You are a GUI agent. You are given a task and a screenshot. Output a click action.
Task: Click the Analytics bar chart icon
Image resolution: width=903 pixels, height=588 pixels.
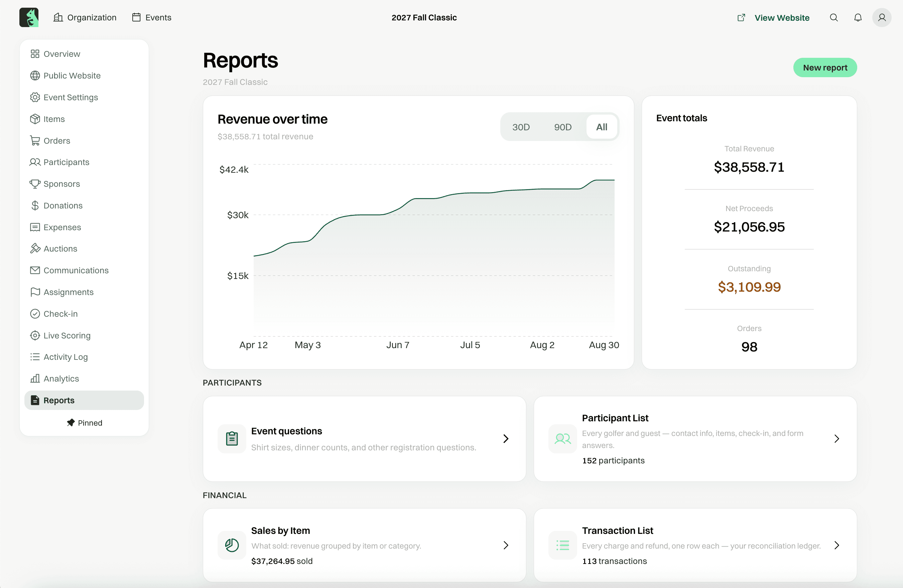point(35,379)
